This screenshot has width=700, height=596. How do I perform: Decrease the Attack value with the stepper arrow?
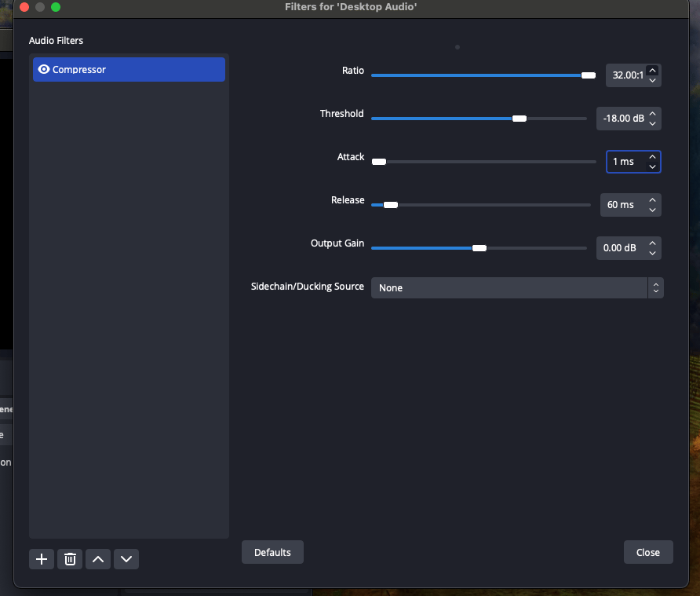tap(652, 166)
